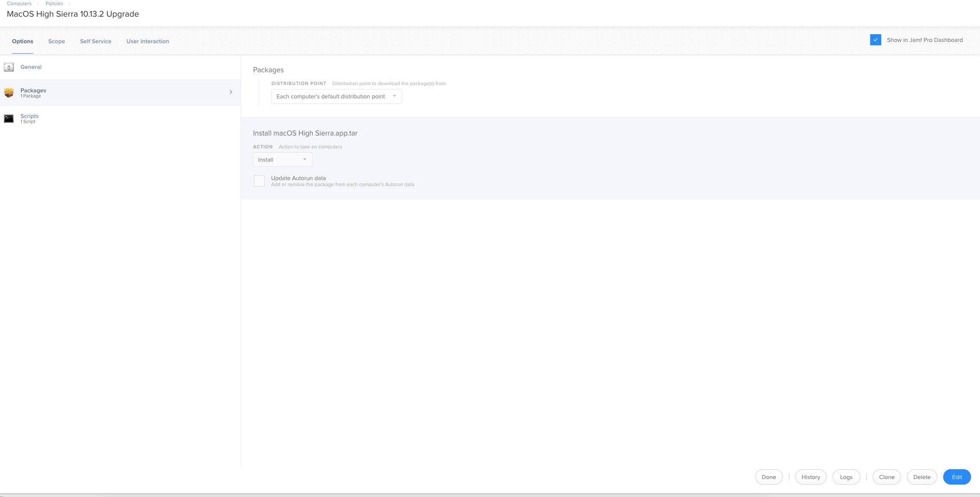Click the Packages row chevron arrow
Image resolution: width=980 pixels, height=497 pixels.
click(x=231, y=92)
